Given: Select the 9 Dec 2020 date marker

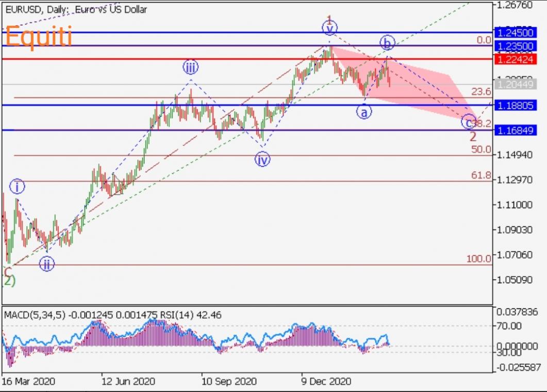Looking at the screenshot, I should pyautogui.click(x=326, y=382).
